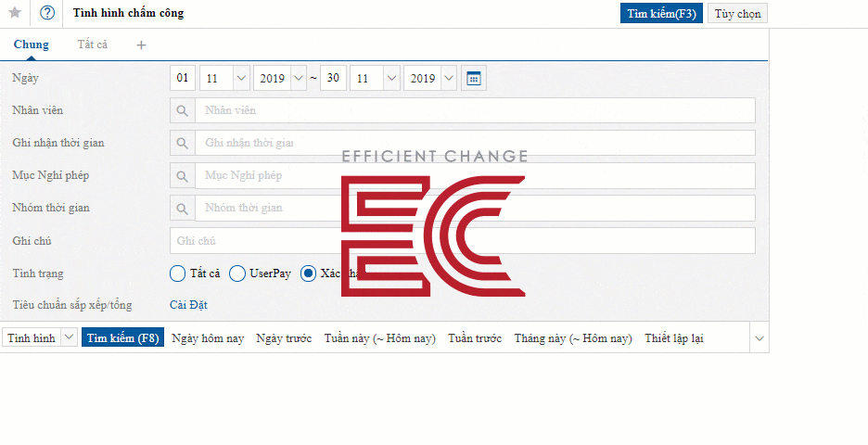The height and width of the screenshot is (445, 868).
Task: Open the calendar date picker icon
Action: coord(473,79)
